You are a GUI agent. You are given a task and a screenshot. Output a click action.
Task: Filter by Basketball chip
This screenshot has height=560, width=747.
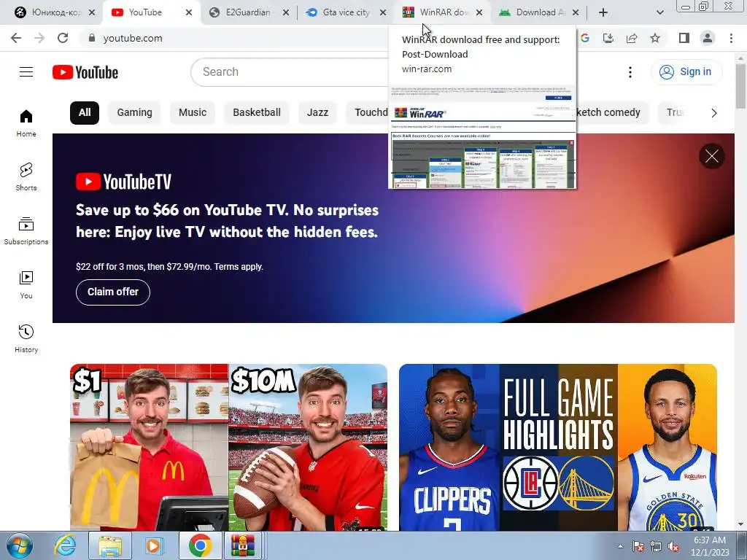click(256, 113)
